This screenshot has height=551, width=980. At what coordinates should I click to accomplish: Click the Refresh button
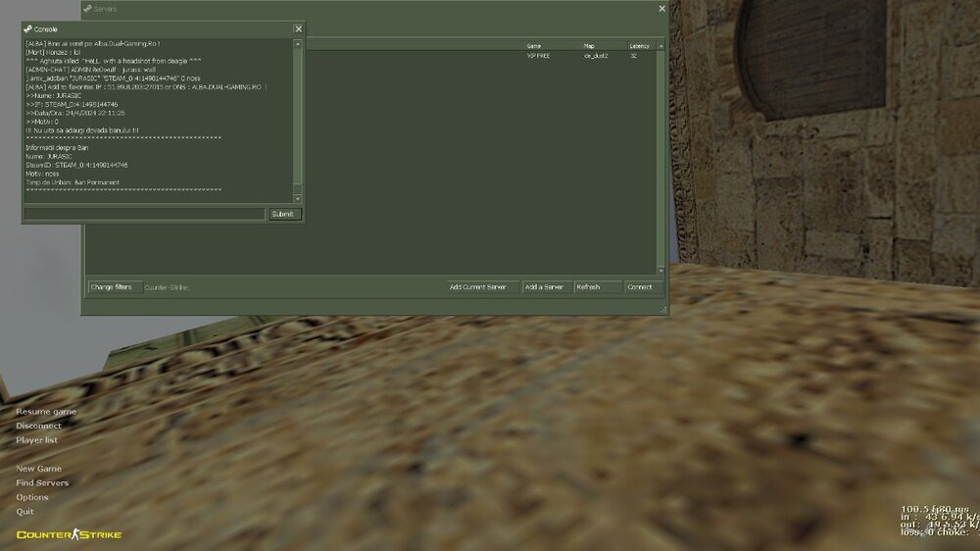click(597, 287)
